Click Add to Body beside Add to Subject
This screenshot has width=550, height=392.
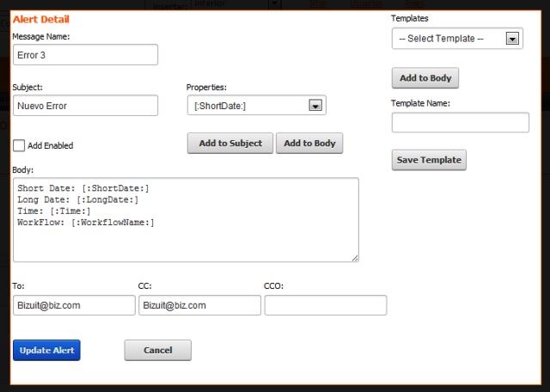pos(309,144)
